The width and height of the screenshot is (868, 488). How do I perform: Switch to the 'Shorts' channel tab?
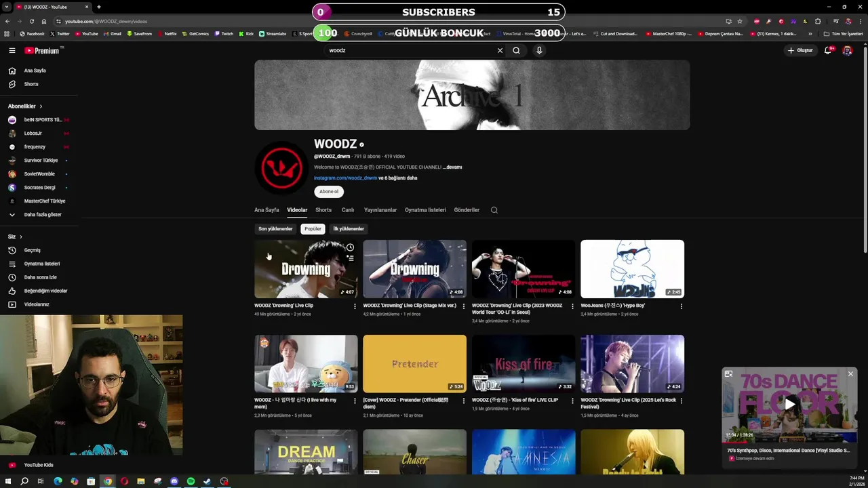(323, 210)
